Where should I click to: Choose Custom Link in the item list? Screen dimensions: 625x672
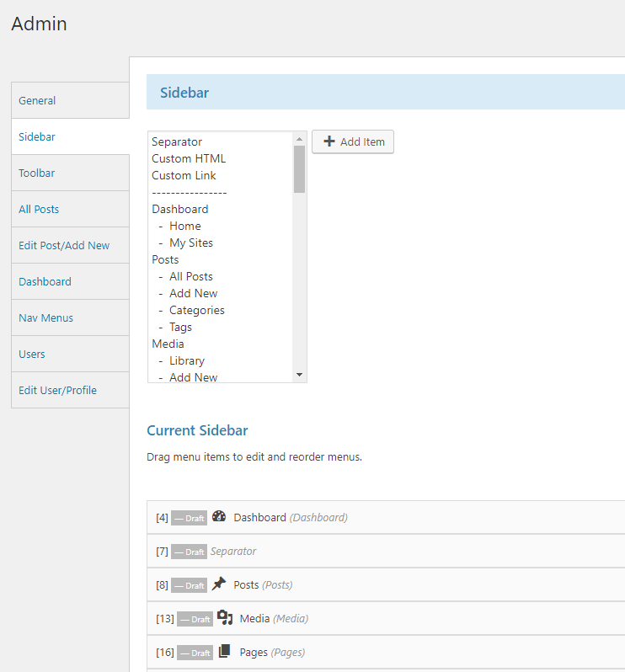coord(221,175)
